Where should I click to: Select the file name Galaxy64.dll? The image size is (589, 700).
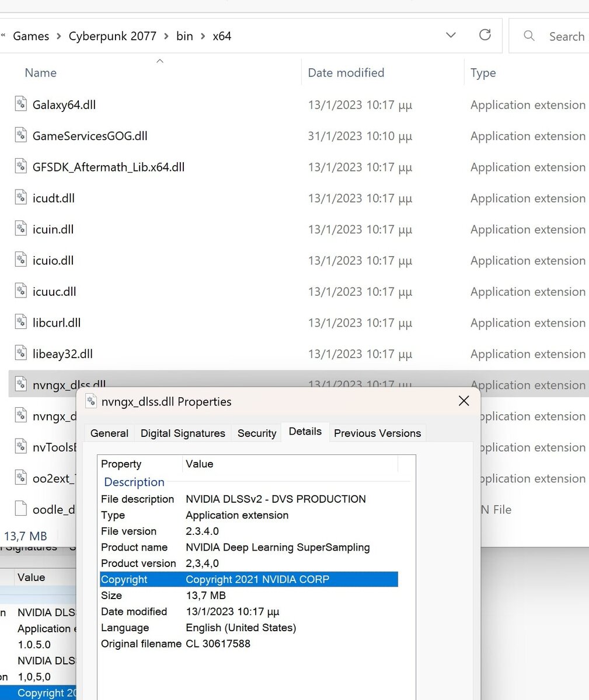point(64,105)
